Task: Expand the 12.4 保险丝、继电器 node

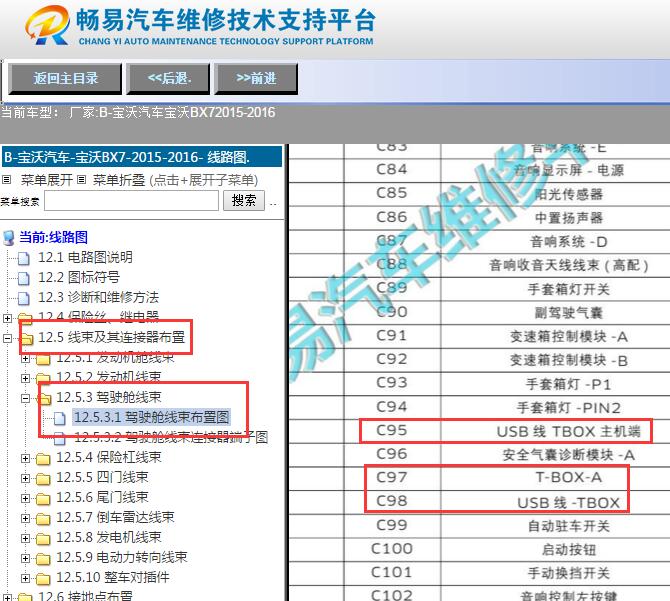Action: [x=7, y=318]
